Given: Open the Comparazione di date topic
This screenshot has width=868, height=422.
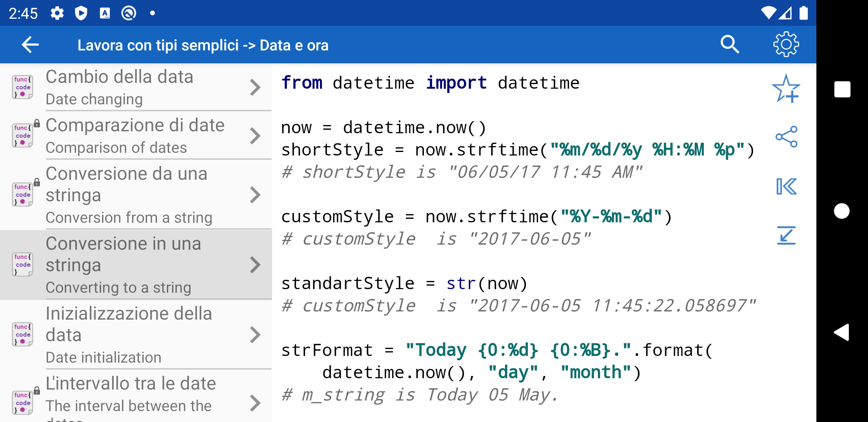Looking at the screenshot, I should coord(136,136).
